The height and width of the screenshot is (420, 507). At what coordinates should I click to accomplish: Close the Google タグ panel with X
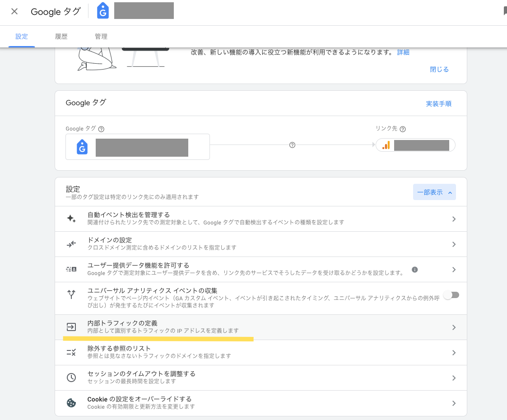pos(14,12)
